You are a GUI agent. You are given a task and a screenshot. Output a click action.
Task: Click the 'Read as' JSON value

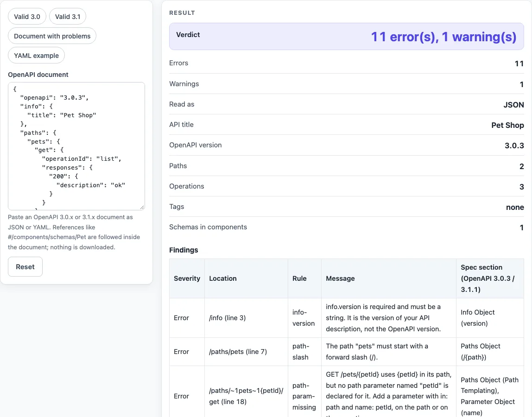tap(513, 105)
